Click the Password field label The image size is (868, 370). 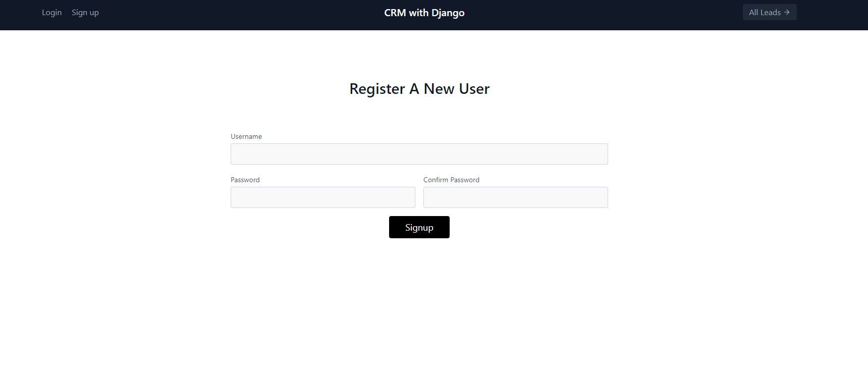(245, 180)
